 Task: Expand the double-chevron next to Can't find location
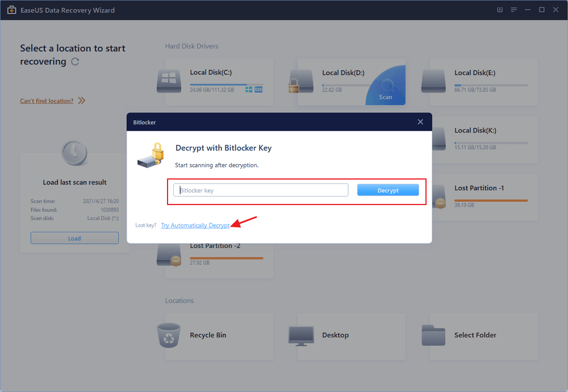(x=81, y=101)
